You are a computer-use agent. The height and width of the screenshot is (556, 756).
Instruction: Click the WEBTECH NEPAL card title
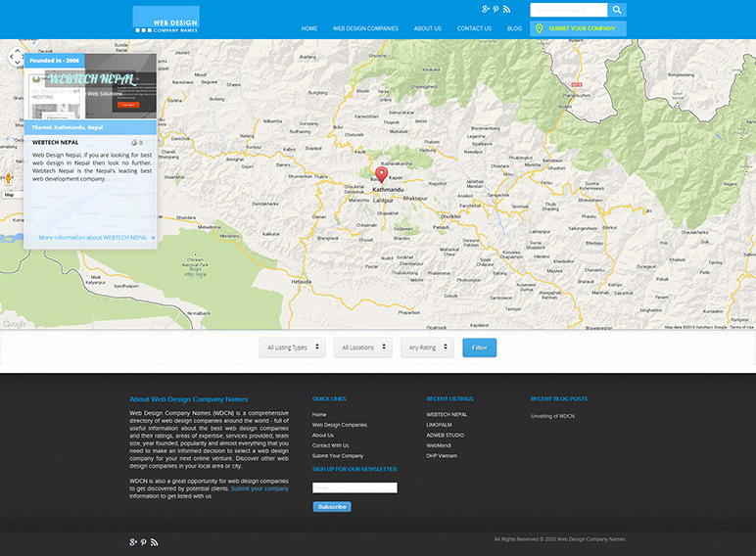coord(55,143)
